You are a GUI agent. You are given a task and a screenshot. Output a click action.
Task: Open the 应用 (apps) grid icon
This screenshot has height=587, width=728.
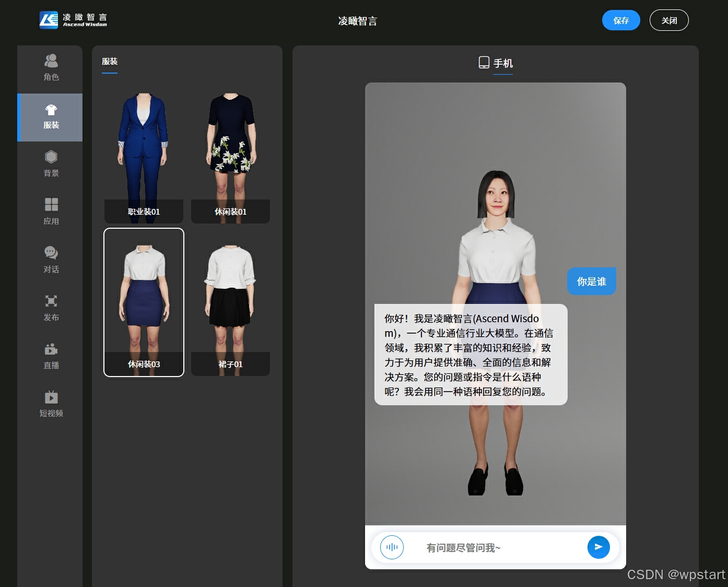click(x=51, y=204)
